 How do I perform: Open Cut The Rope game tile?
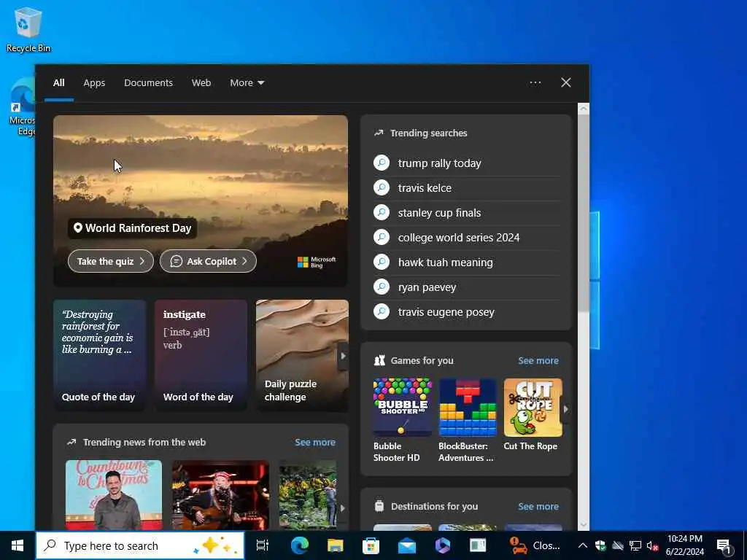pos(533,414)
